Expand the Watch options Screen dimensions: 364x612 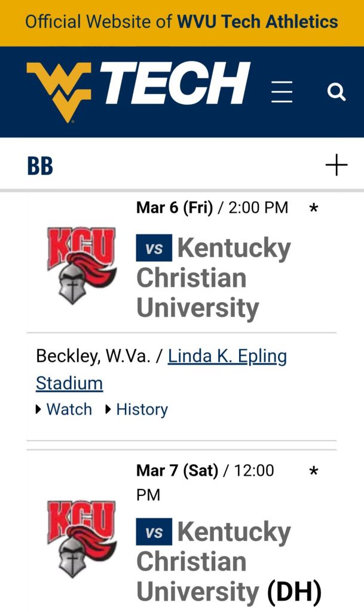(64, 409)
